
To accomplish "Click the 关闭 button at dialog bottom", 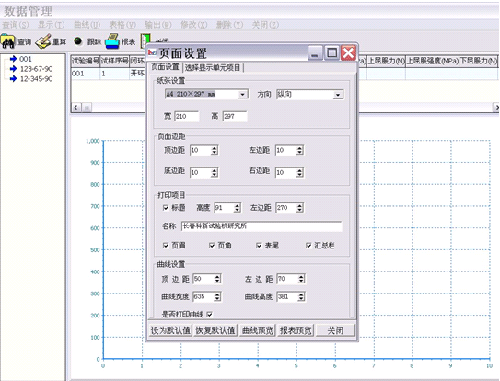I will (335, 330).
